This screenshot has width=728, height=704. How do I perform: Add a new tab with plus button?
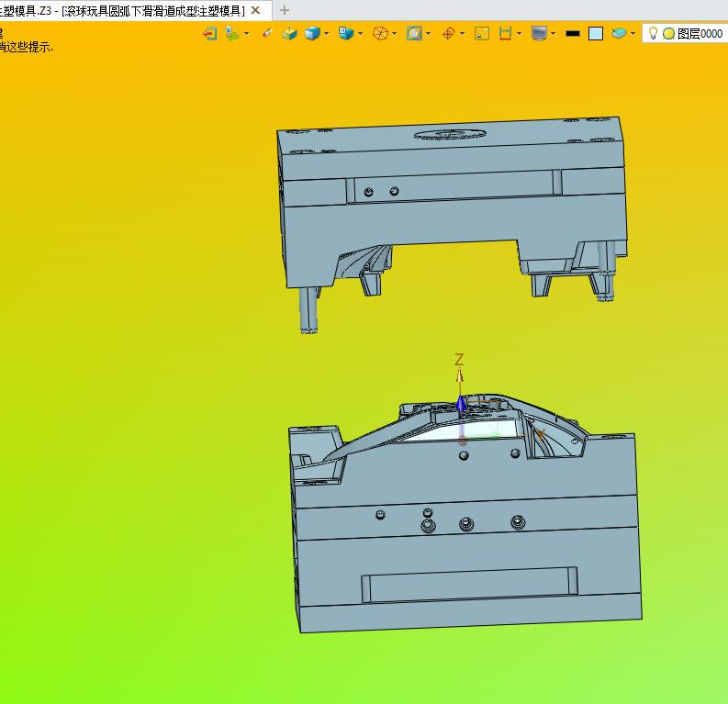click(285, 10)
